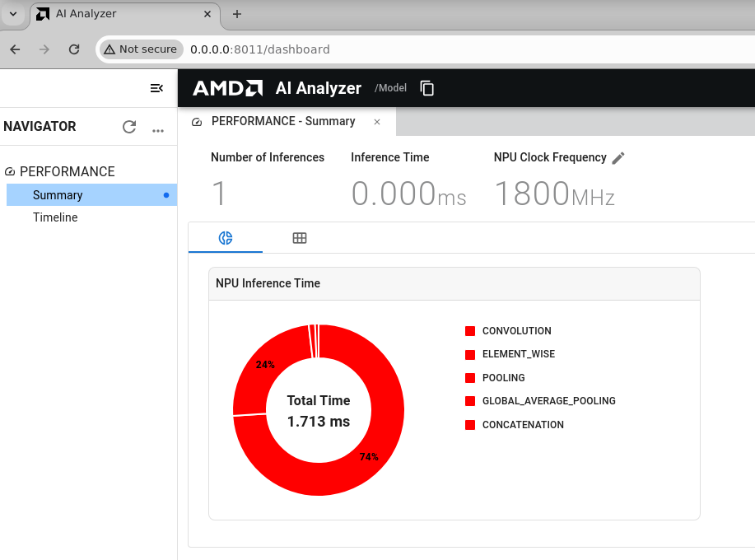Screen dimensions: 755x560
Task: Click the browser address bar URL
Action: pyautogui.click(x=259, y=49)
